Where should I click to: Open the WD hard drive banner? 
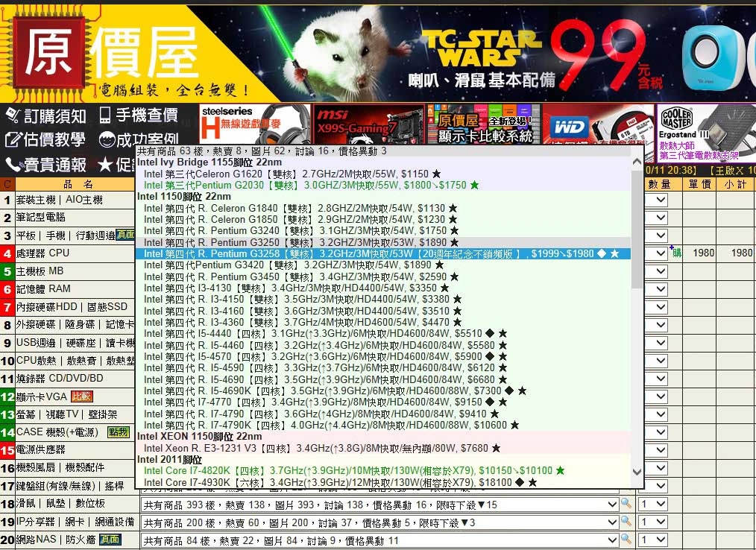(598, 124)
